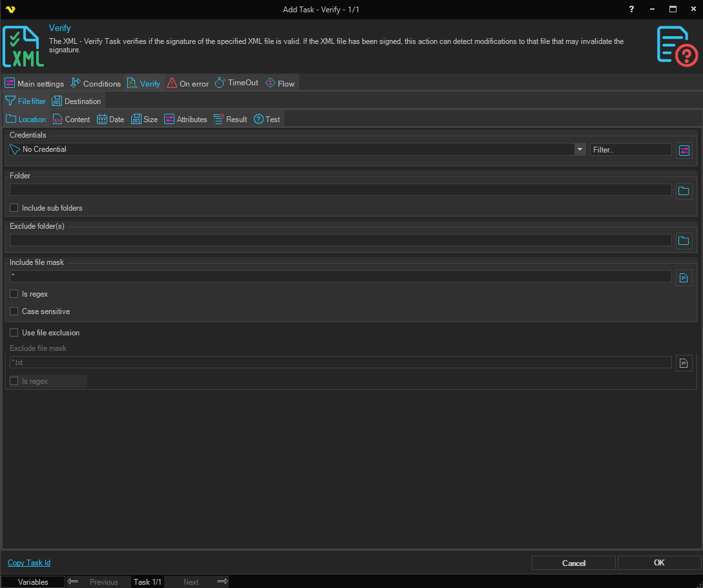Click the left arrow beside Previous
703x588 pixels.
pos(72,582)
